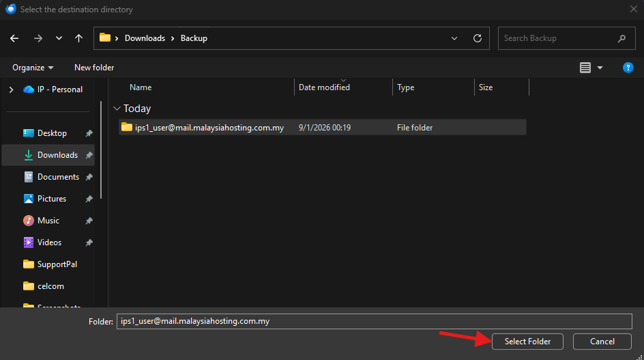The image size is (644, 360).
Task: Click the Back navigation arrow
Action: pos(14,38)
